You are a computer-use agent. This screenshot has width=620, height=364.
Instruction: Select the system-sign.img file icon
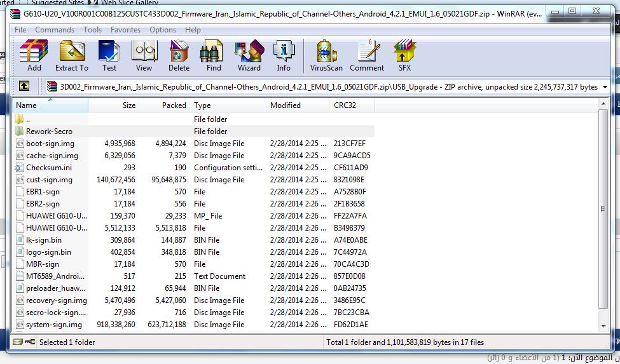20,325
